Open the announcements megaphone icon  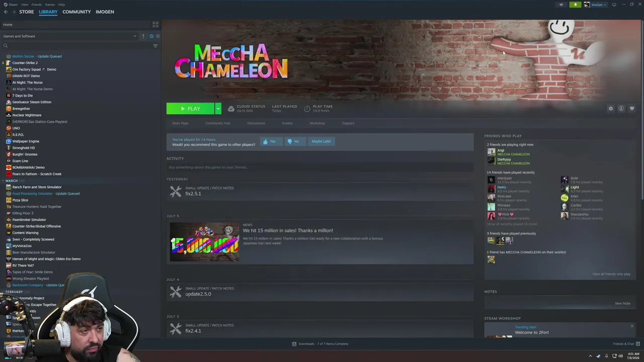pyautogui.click(x=561, y=5)
